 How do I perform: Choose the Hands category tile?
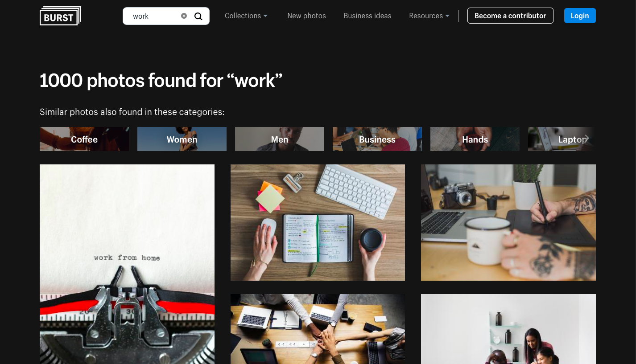(475, 139)
